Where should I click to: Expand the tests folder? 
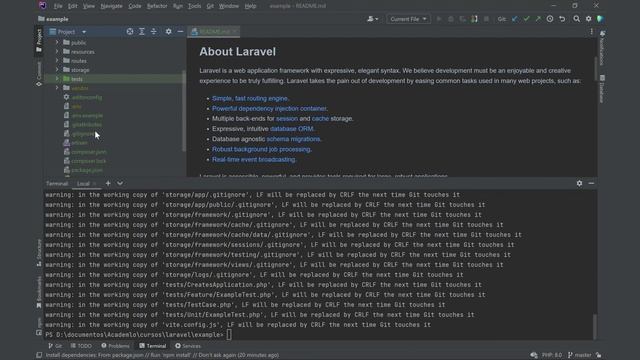57,79
